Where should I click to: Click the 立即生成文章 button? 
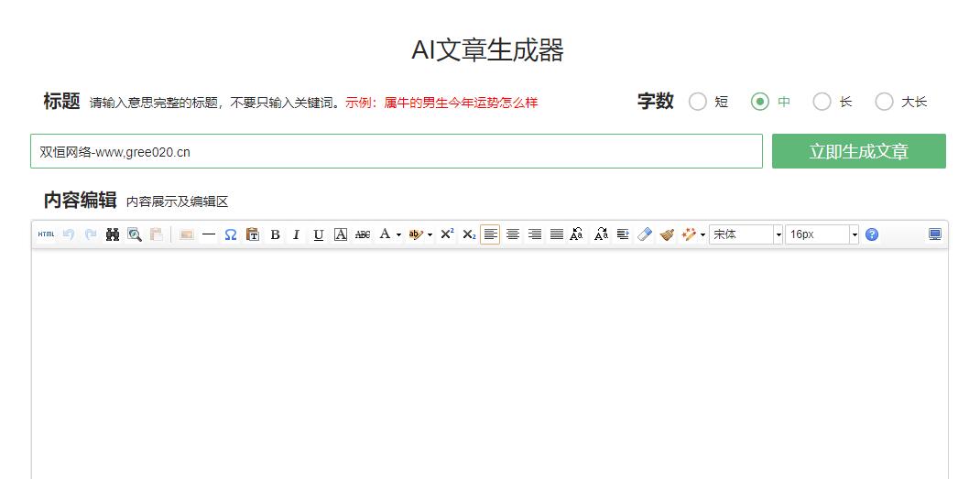[x=859, y=151]
